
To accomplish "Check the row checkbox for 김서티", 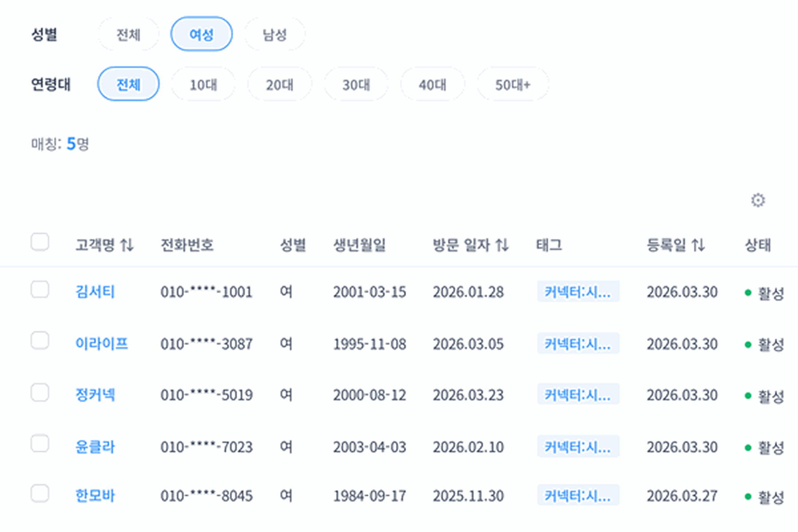I will pos(40,290).
